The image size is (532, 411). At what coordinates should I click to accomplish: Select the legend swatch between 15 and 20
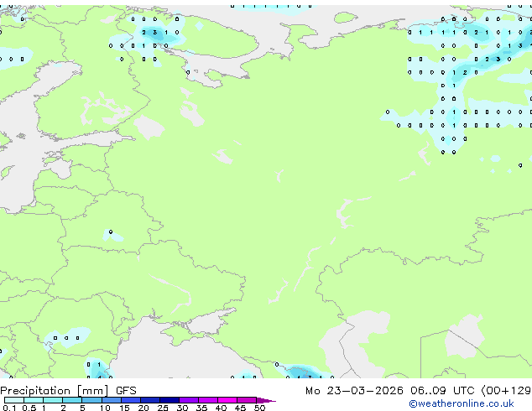[x=131, y=400]
